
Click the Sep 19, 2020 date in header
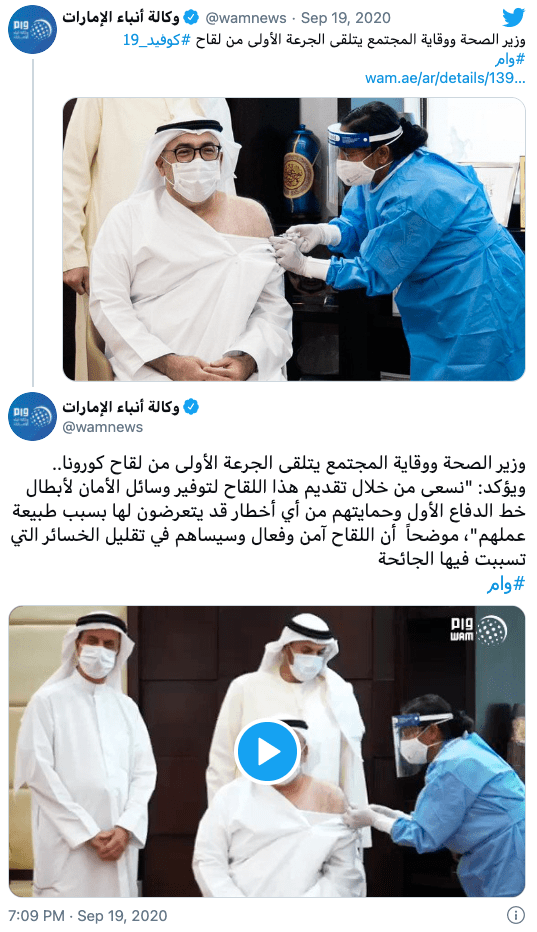point(346,18)
